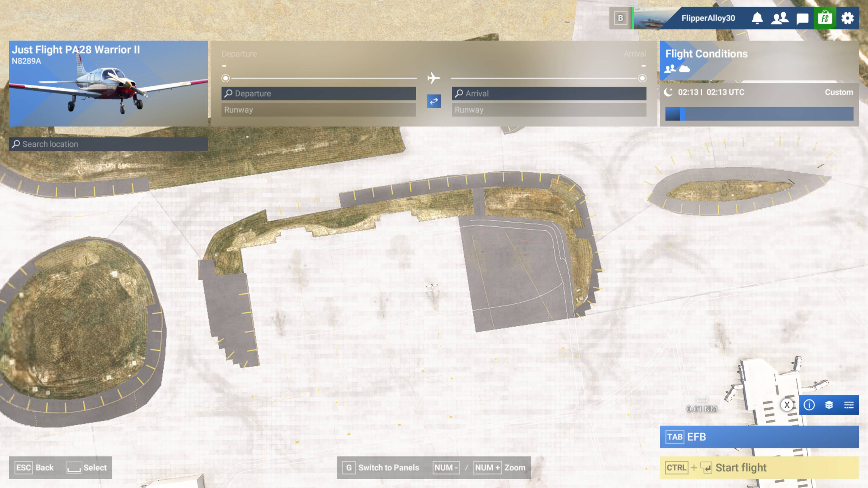The image size is (868, 488).
Task: Show map info circle icon
Action: [x=809, y=405]
